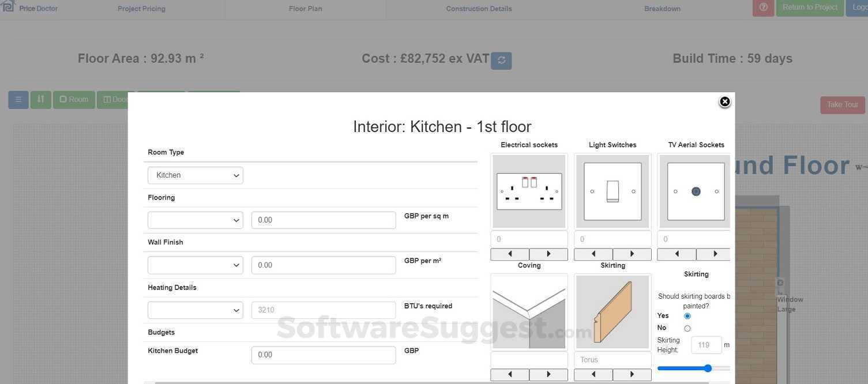Browse next coving style

pyautogui.click(x=548, y=374)
